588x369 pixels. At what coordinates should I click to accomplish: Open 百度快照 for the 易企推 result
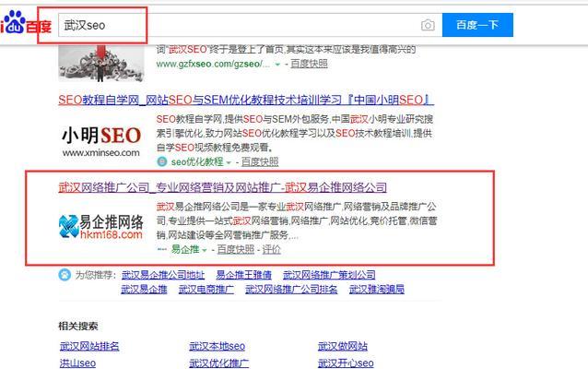[236, 250]
